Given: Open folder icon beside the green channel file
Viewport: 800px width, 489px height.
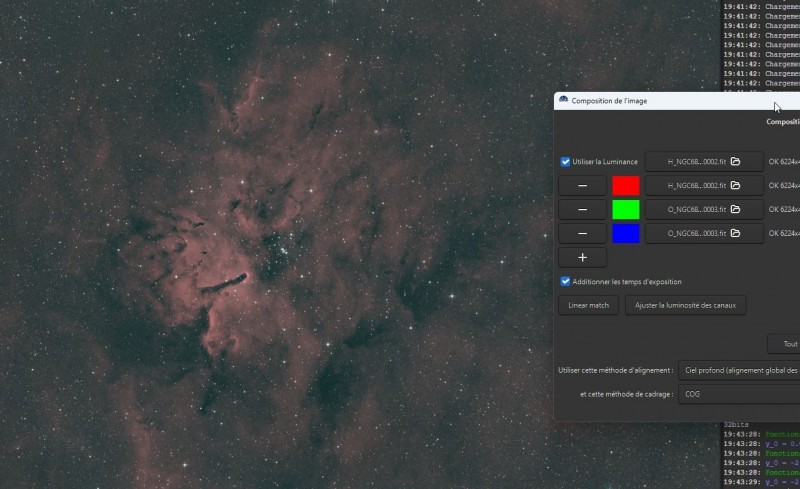Looking at the screenshot, I should coord(735,209).
